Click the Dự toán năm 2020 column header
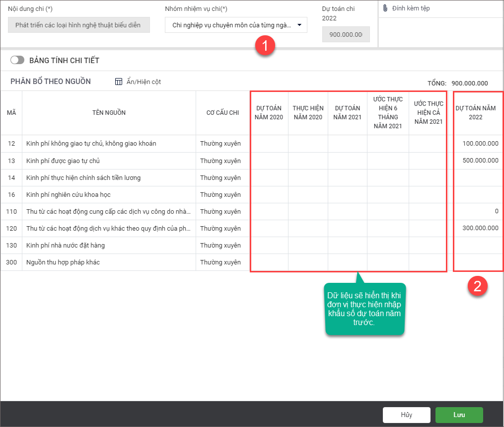Screen dimensions: 504x427 point(269,113)
